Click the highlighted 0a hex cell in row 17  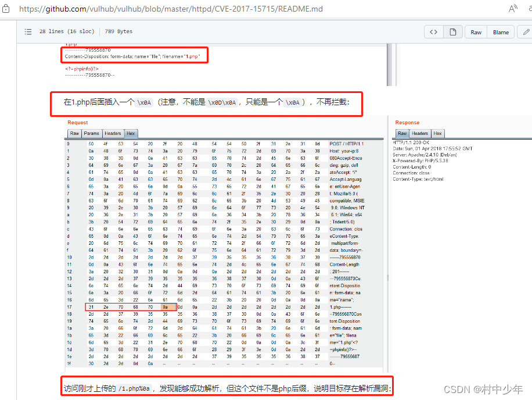point(168,307)
